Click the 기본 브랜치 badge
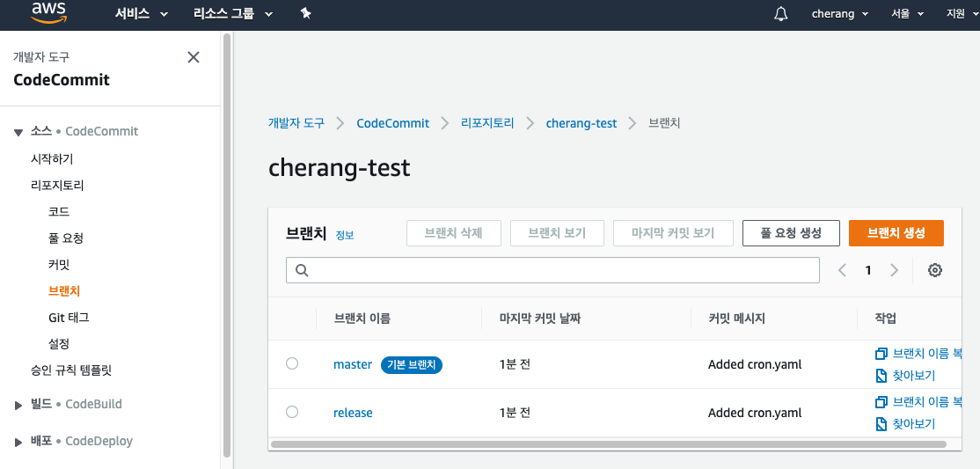Viewport: 980px width, 469px height. tap(411, 364)
